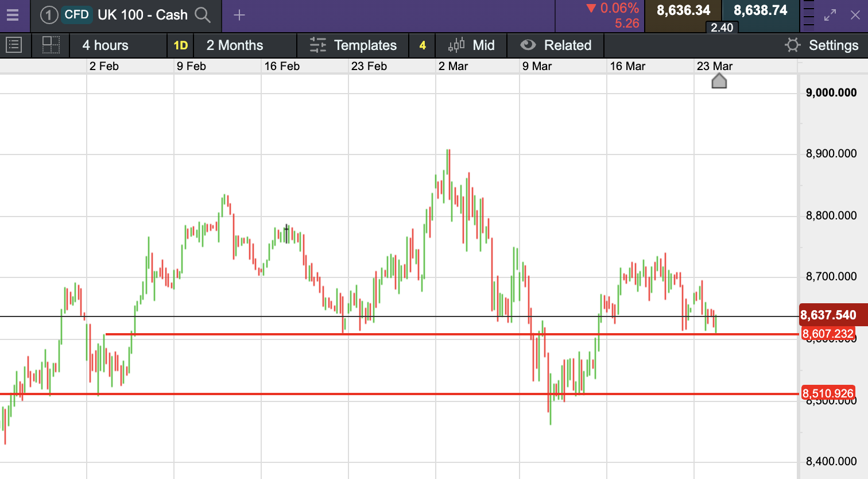Click the buy price 8,638.74 button
The image size is (868, 479).
pyautogui.click(x=760, y=11)
